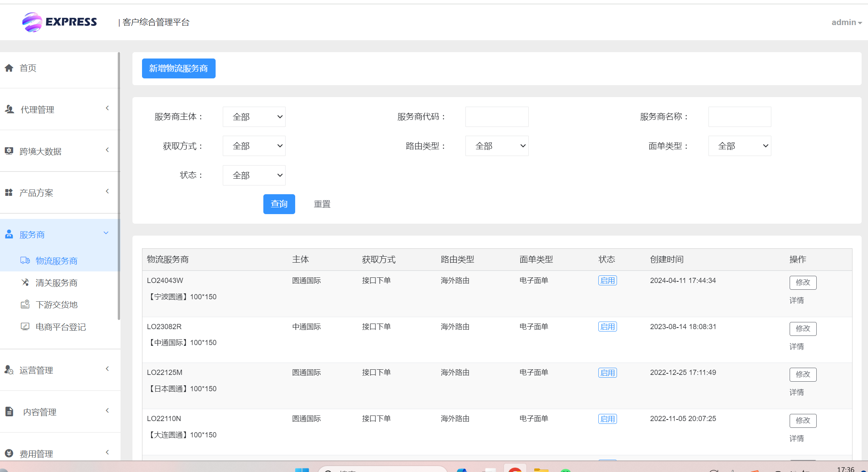Click 修改 for LO22125M row

[803, 374]
